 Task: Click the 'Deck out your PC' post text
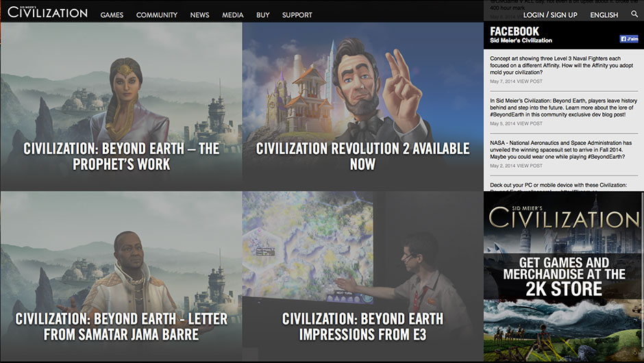(558, 187)
